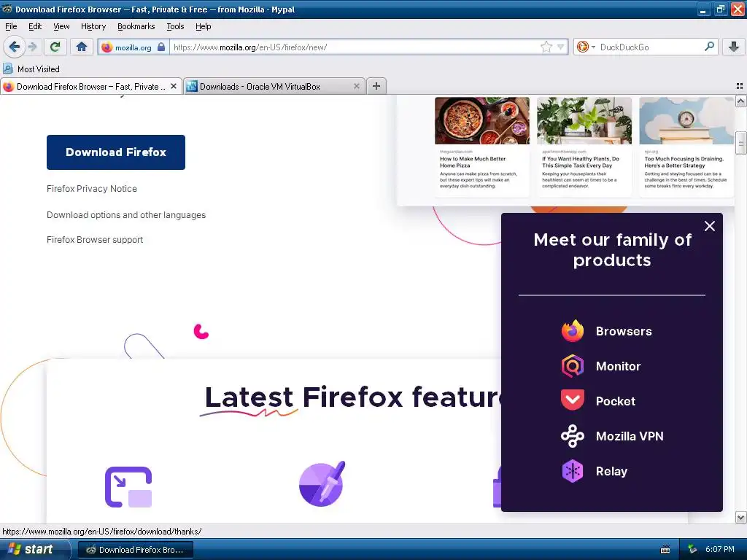The width and height of the screenshot is (747, 560).
Task: Click the Monitor product icon
Action: coord(573,366)
